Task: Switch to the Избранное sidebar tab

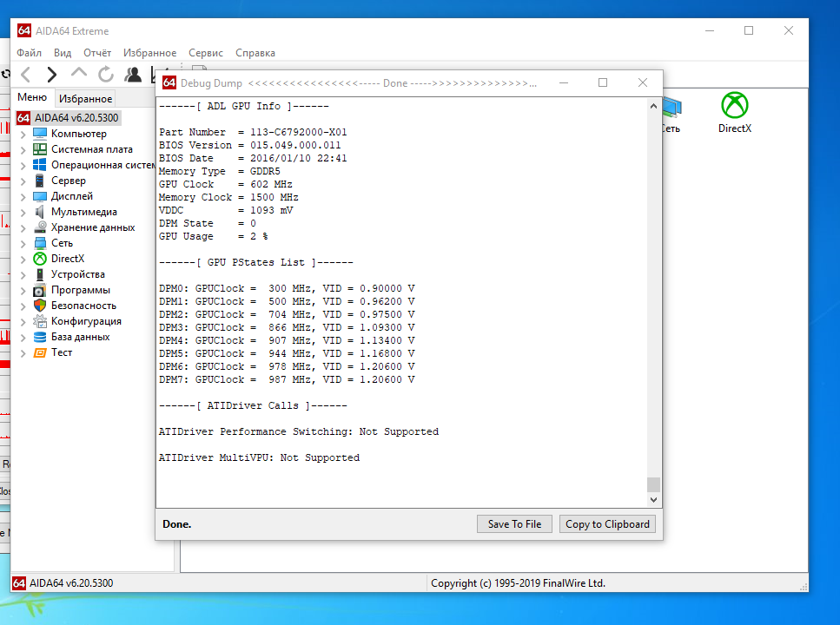Action: coord(85,99)
